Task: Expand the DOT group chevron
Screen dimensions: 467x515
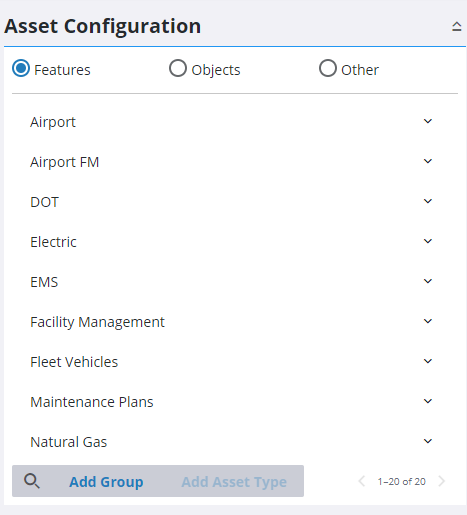Action: coord(428,201)
